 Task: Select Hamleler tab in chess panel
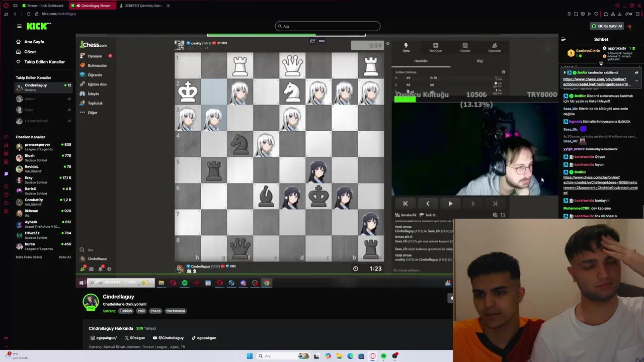[x=421, y=61]
